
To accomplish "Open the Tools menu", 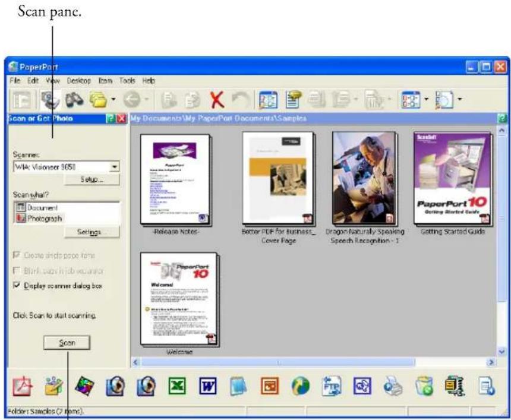I will coord(127,80).
